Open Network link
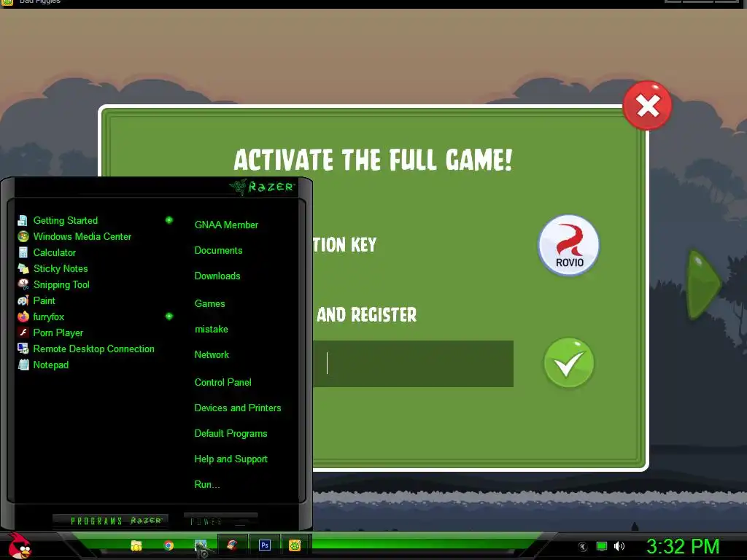 [212, 355]
